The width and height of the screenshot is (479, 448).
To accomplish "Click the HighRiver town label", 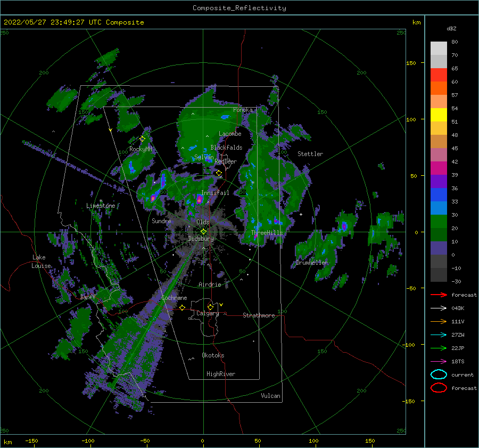I will 221,374.
